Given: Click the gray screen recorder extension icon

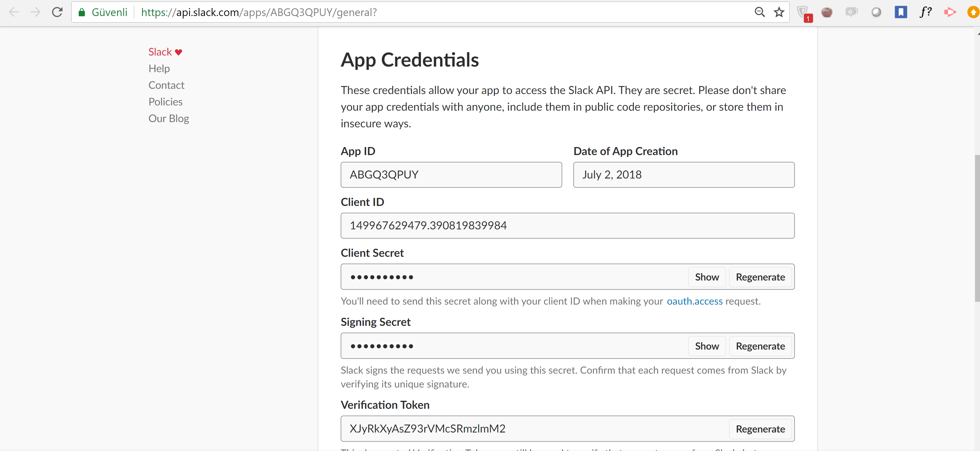Looking at the screenshot, I should pos(851,12).
